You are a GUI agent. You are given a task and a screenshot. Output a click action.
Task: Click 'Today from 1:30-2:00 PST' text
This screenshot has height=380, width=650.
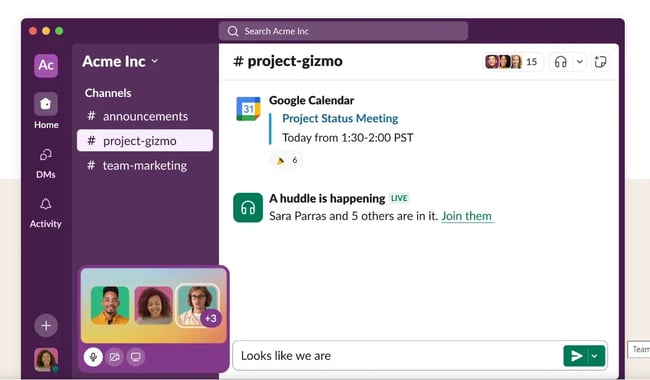pyautogui.click(x=347, y=138)
